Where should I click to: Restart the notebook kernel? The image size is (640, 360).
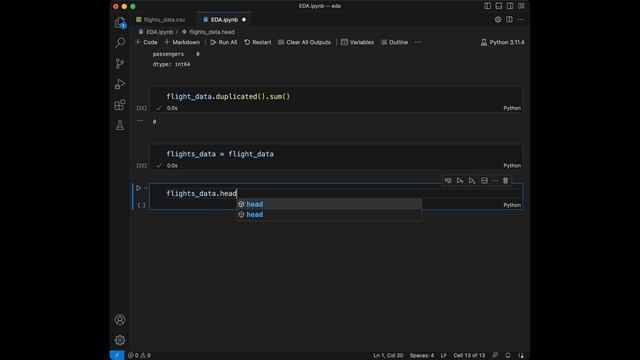pyautogui.click(x=258, y=42)
